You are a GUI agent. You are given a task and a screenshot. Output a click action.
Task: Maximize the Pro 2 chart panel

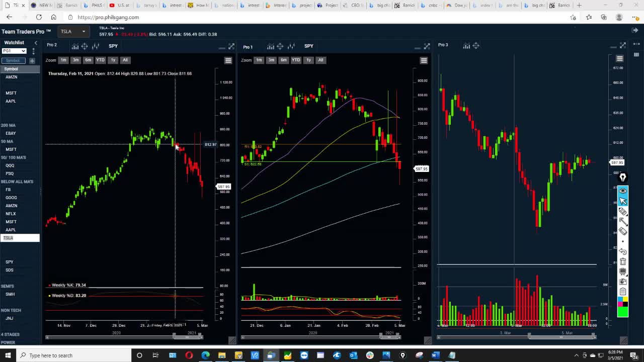tap(231, 46)
